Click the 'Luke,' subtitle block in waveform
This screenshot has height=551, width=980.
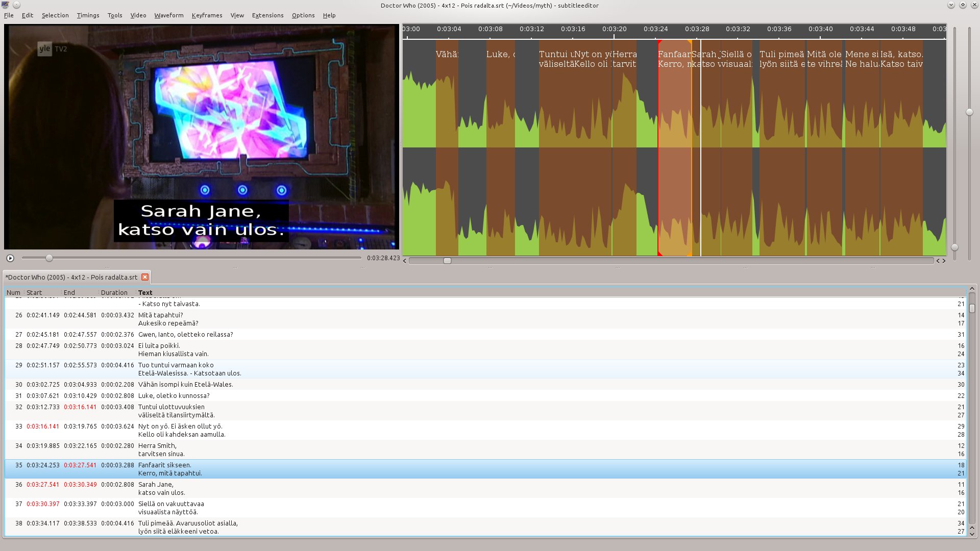click(x=501, y=148)
